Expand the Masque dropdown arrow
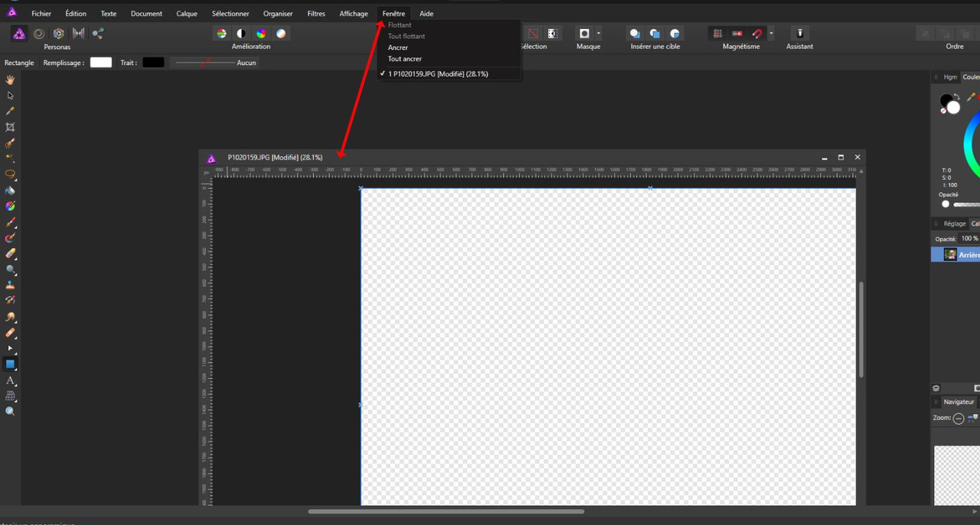Image resolution: width=980 pixels, height=525 pixels. point(599,34)
